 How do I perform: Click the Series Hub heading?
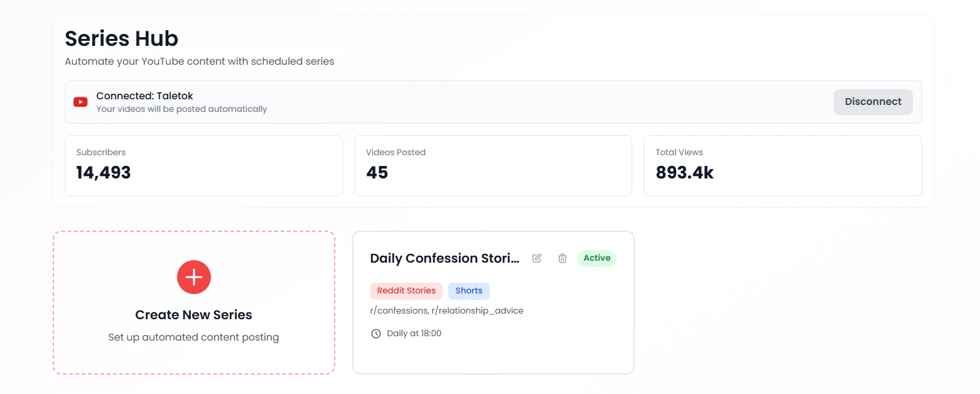[x=122, y=39]
